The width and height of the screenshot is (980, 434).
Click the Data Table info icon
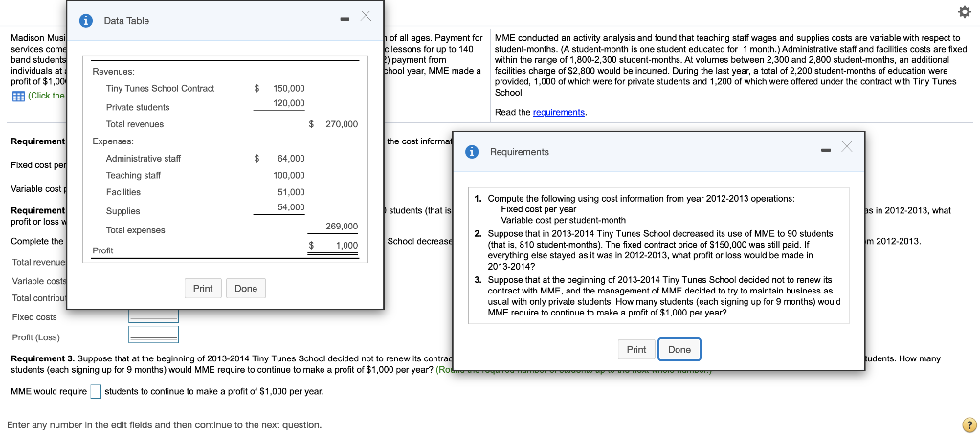tap(86, 21)
